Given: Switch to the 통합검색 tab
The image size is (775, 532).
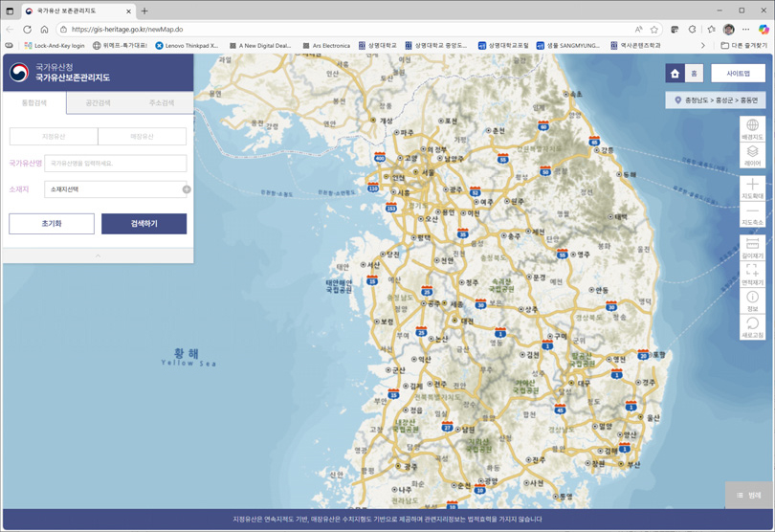Looking at the screenshot, I should (34, 102).
